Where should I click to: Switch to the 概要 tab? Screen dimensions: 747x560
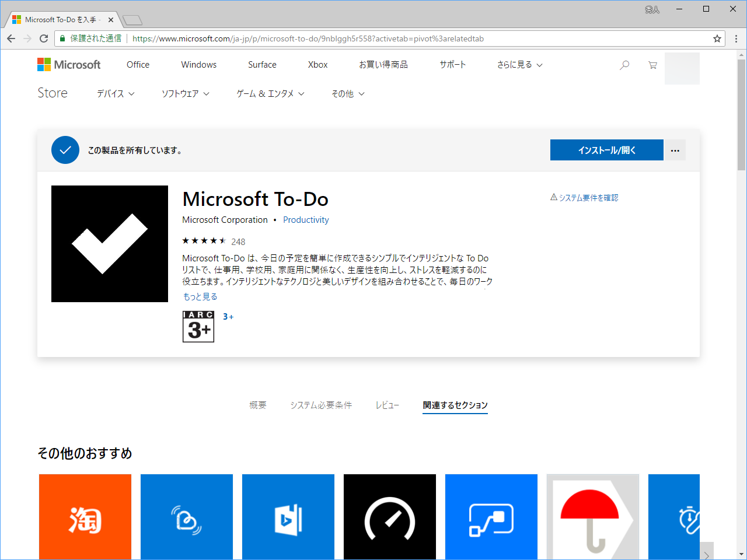[258, 405]
